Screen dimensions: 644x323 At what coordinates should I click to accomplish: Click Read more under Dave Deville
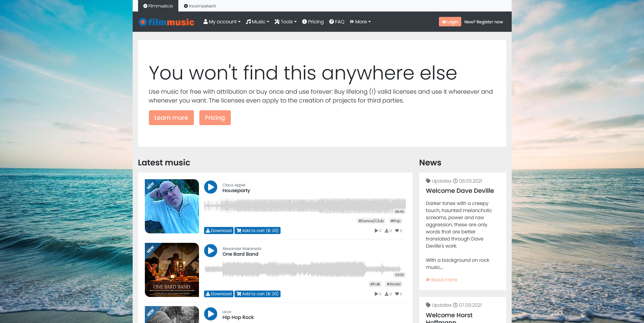(442, 280)
